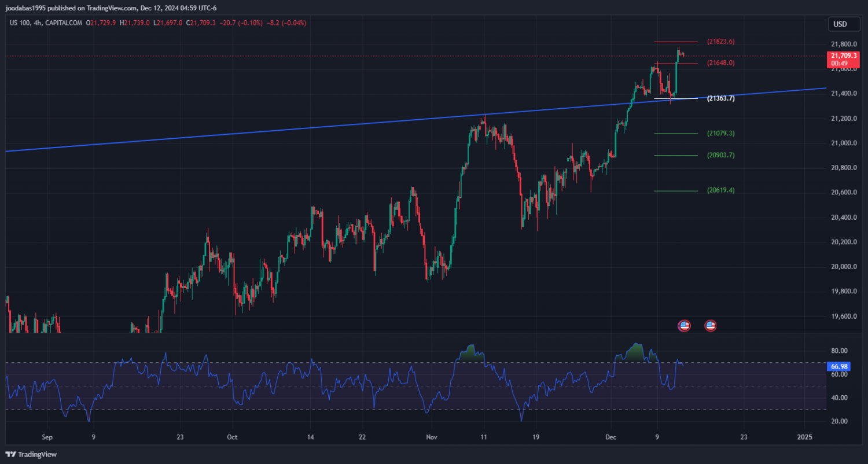
Task: Click the white 21363.7 pivot label
Action: point(720,98)
